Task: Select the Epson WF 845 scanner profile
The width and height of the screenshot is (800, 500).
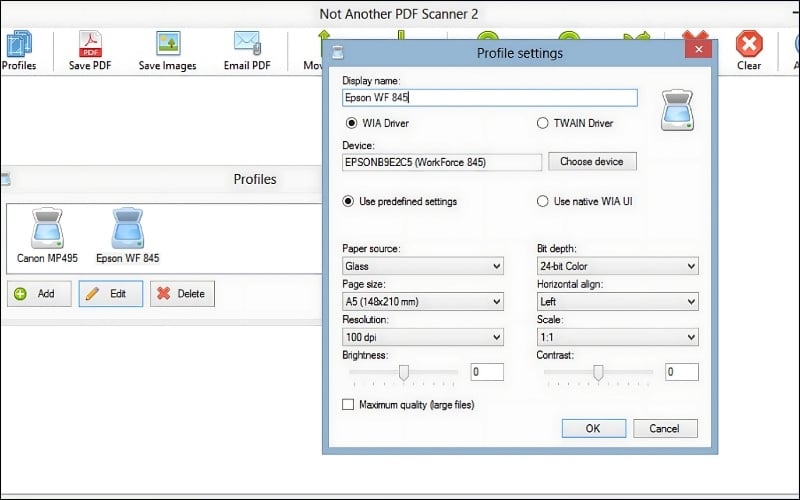Action: pos(128,236)
